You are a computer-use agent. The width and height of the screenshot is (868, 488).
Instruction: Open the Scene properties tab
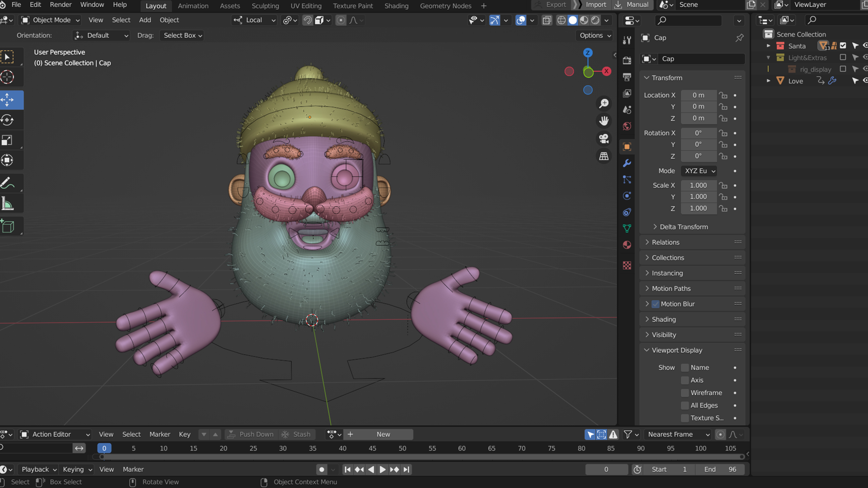[627, 110]
